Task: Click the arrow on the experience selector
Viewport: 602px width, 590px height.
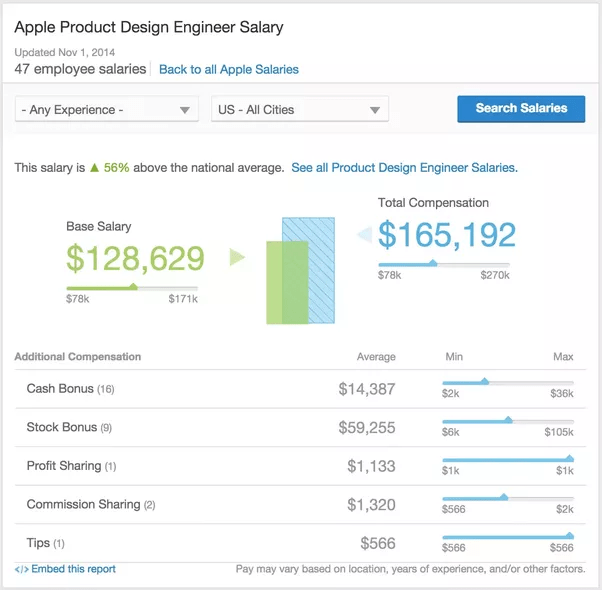Action: pos(185,110)
